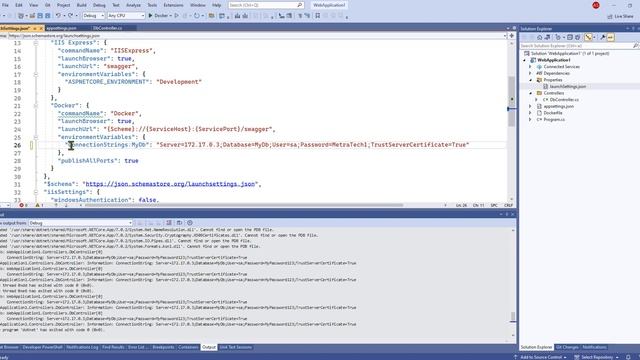The height and width of the screenshot is (360, 640).
Task: Click pending changes filter icon in Solution Explorer
Action: 558,37
